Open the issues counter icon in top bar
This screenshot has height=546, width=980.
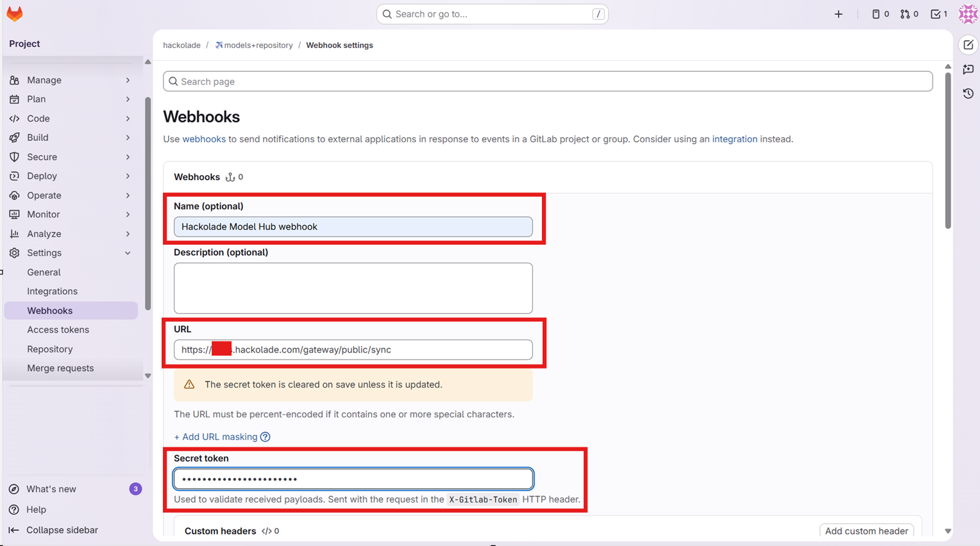point(876,13)
